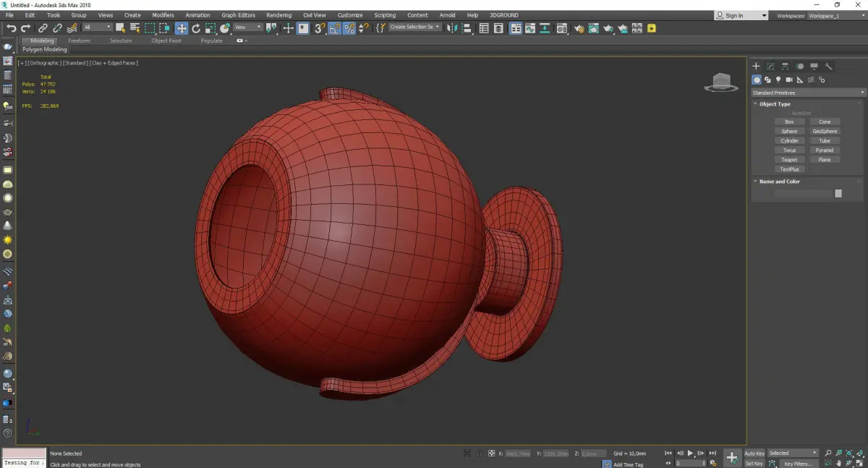Open the Modify command panel tab

tap(770, 67)
